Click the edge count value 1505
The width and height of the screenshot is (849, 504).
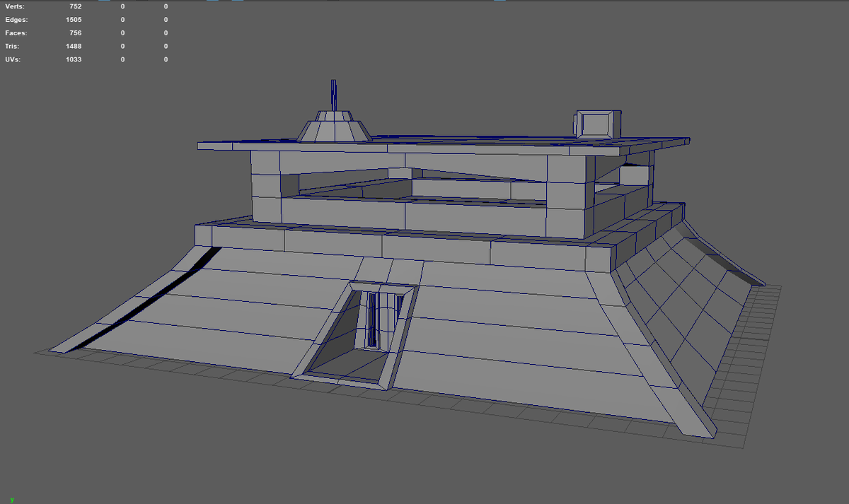tap(74, 20)
